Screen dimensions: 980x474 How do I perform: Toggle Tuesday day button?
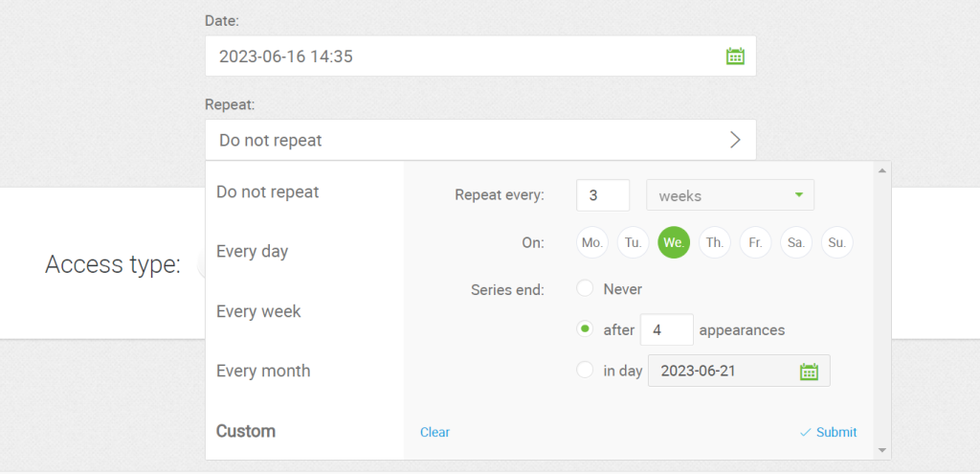pos(634,243)
